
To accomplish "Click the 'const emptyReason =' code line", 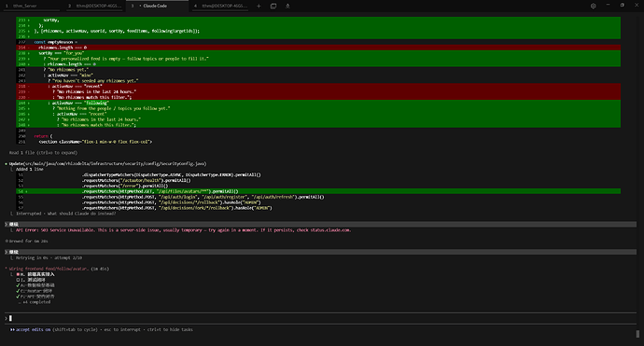I will pyautogui.click(x=55, y=42).
